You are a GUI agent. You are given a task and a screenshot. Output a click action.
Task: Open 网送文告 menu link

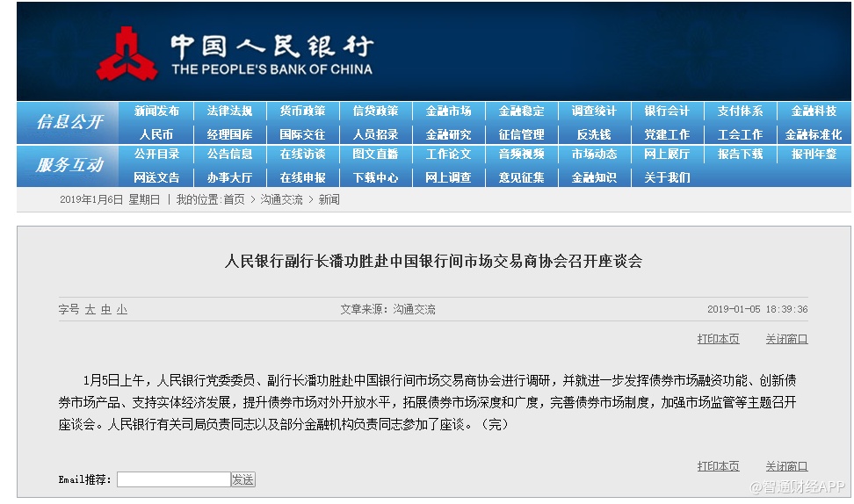click(156, 177)
